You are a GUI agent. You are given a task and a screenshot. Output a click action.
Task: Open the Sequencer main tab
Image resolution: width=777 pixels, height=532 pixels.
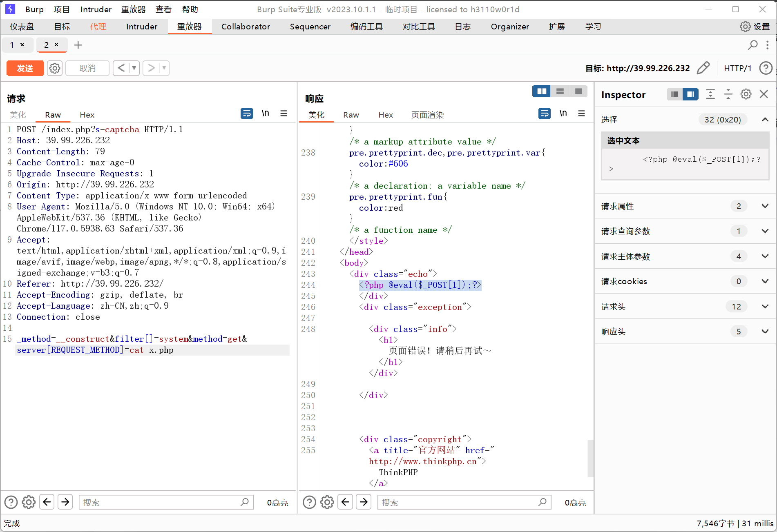coord(310,27)
